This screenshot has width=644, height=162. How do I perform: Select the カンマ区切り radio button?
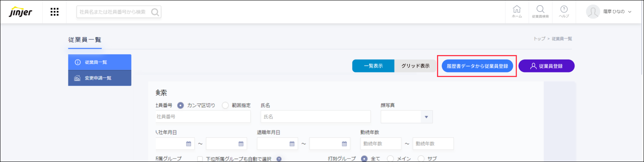181,105
